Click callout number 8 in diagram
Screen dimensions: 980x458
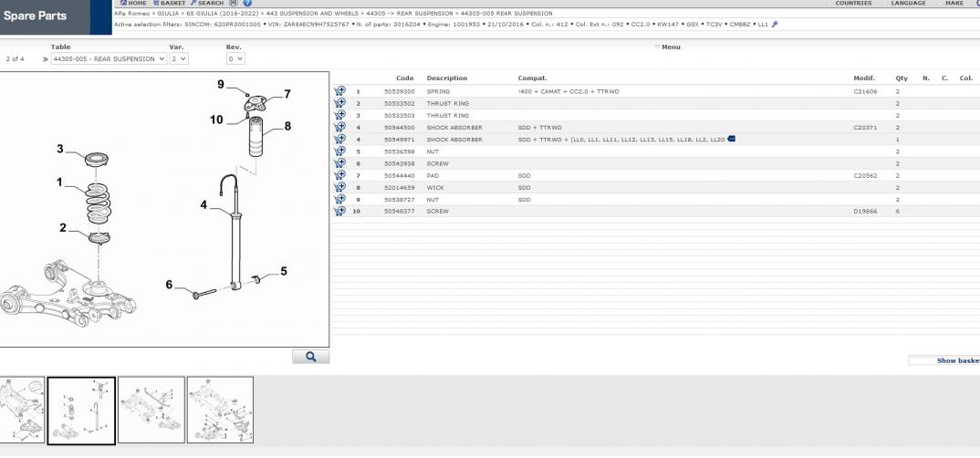(287, 126)
